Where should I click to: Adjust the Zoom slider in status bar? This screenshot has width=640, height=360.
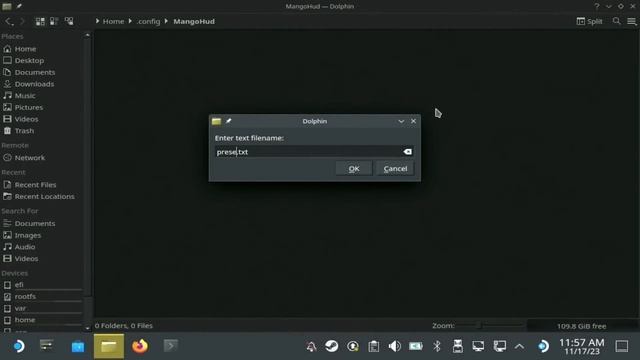[x=490, y=325]
